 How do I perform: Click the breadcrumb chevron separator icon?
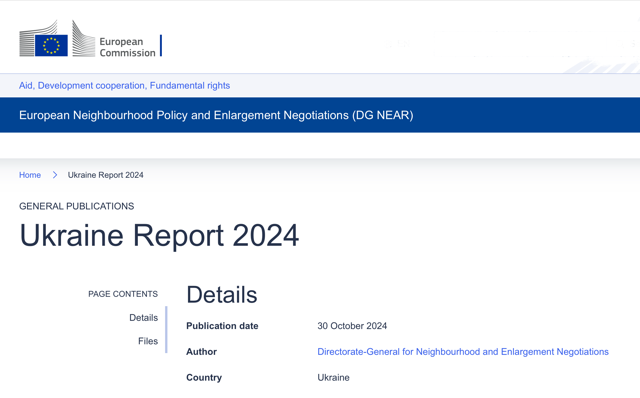[55, 175]
